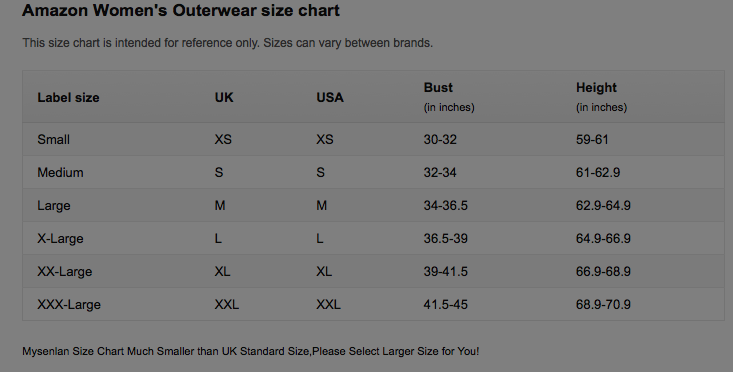The height and width of the screenshot is (372, 733).
Task: Click the Medium label size cell
Action: tap(60, 173)
